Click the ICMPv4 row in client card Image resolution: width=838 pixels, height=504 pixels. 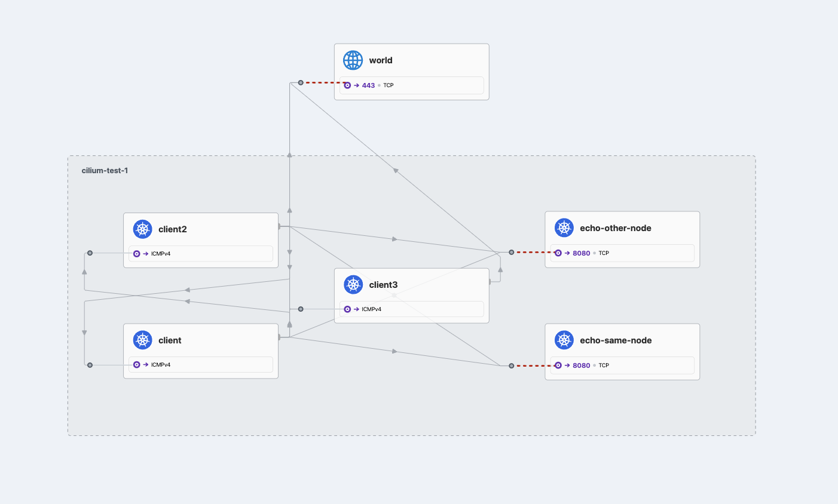tap(201, 365)
